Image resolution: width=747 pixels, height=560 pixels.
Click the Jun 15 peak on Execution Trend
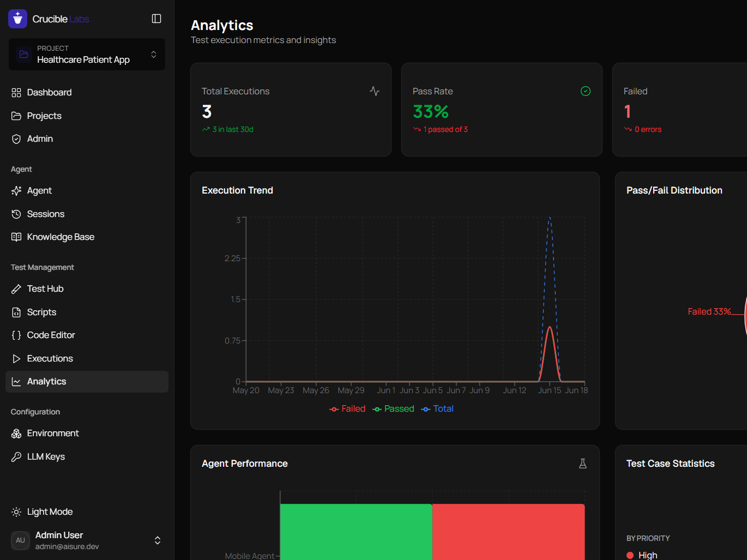[550, 327]
